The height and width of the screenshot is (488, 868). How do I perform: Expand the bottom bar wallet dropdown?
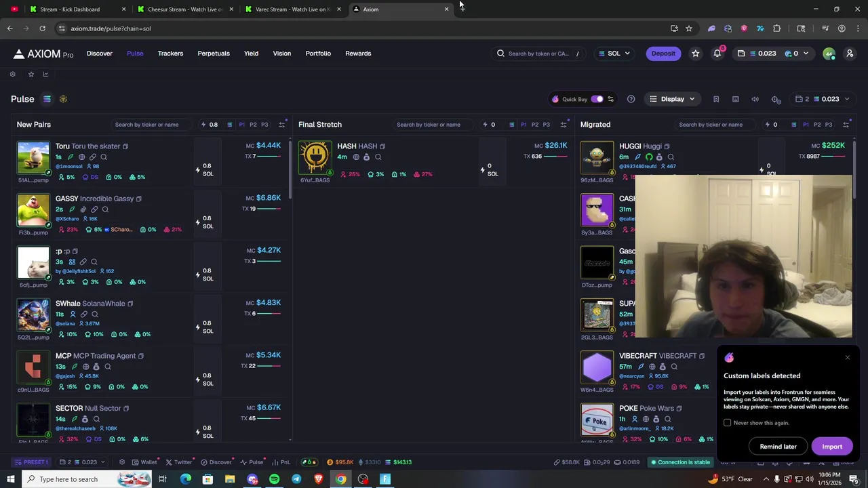83,462
